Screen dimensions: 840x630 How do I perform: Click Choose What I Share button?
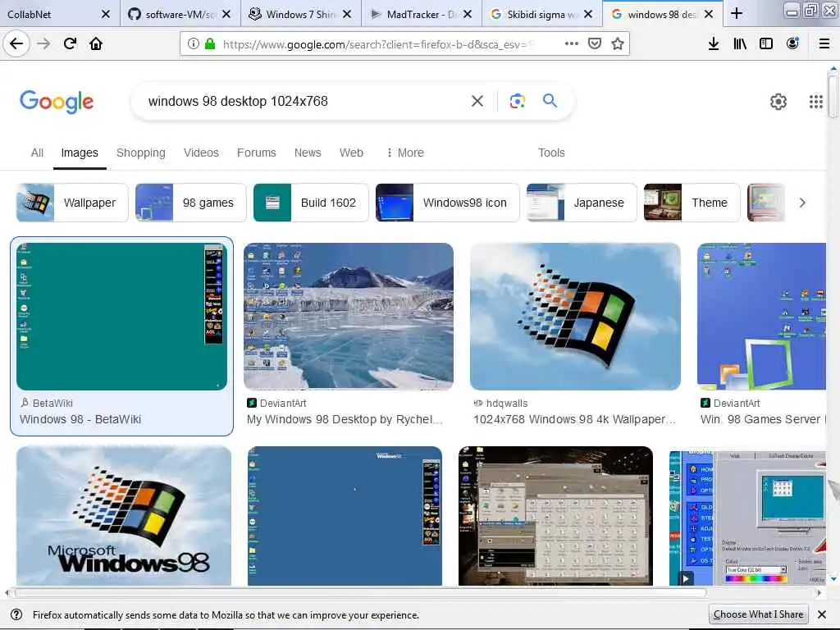(758, 614)
